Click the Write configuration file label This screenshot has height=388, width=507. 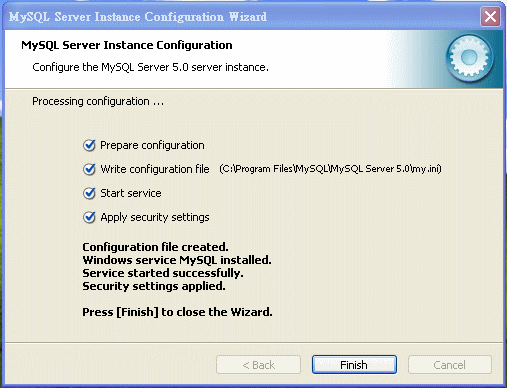point(155,169)
